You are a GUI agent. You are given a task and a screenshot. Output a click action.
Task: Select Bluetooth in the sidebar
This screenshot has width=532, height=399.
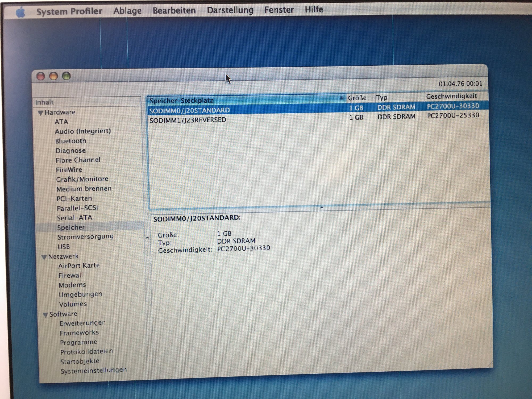coord(70,141)
